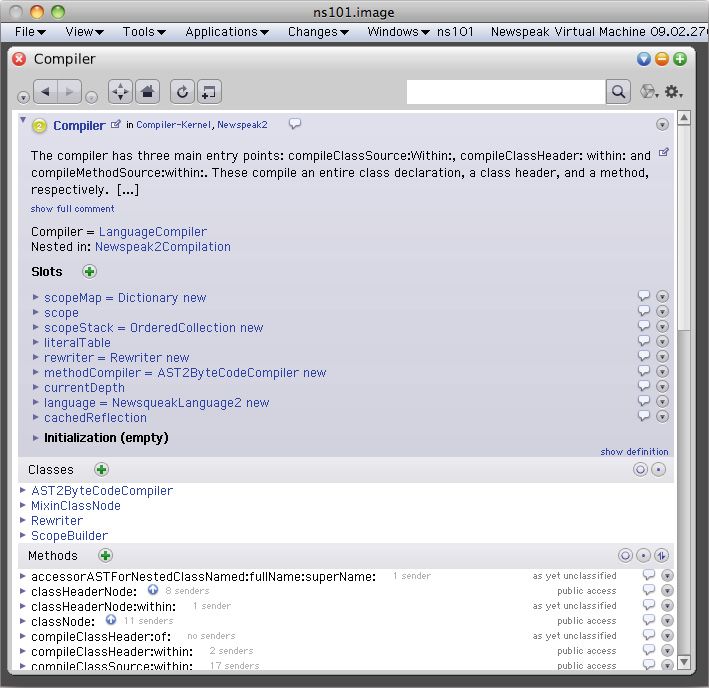709x688 pixels.
Task: Open dropdown menu for classNode: method
Action: 667,620
